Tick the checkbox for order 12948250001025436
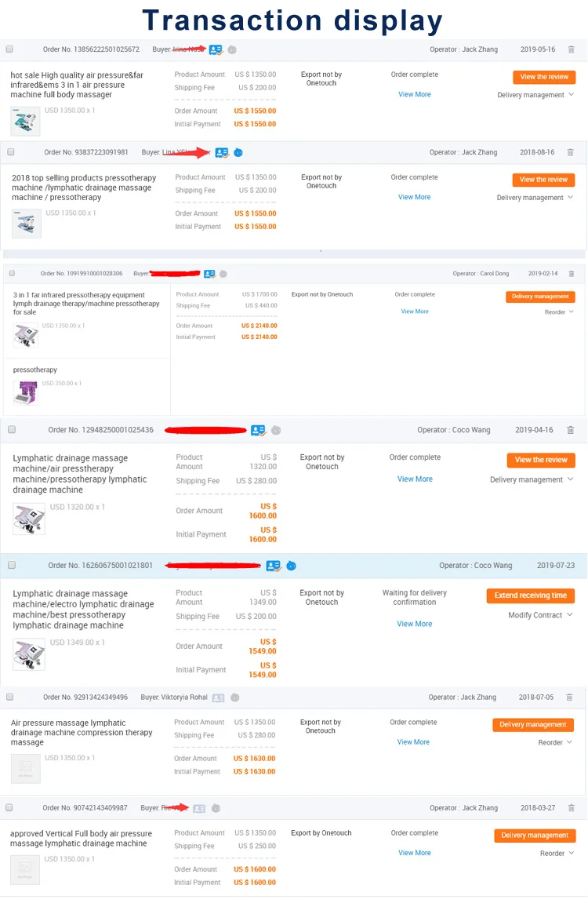Image resolution: width=588 pixels, height=907 pixels. click(x=12, y=430)
